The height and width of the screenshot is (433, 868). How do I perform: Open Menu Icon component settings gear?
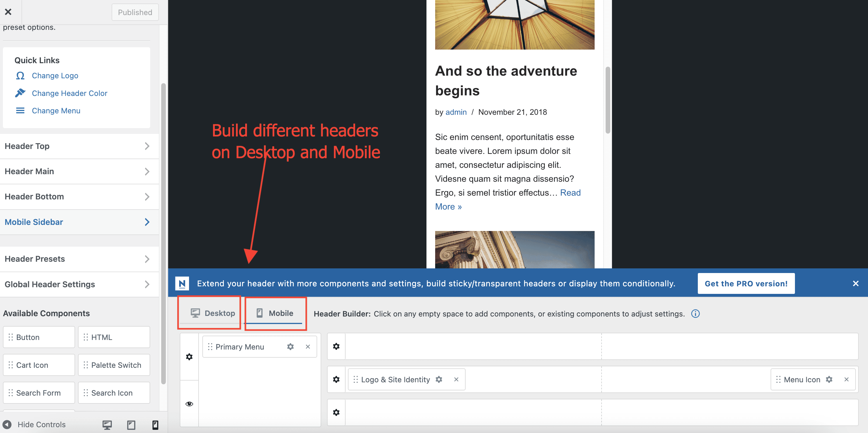(829, 379)
